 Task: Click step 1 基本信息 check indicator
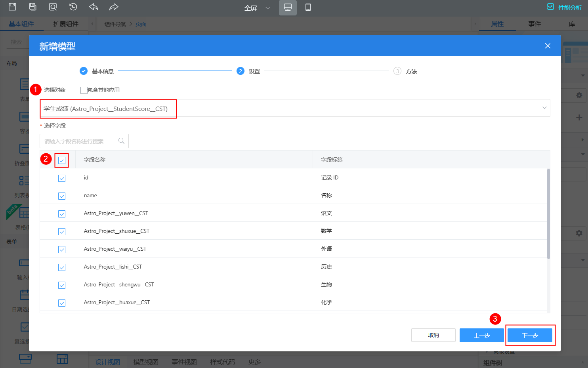tap(84, 71)
